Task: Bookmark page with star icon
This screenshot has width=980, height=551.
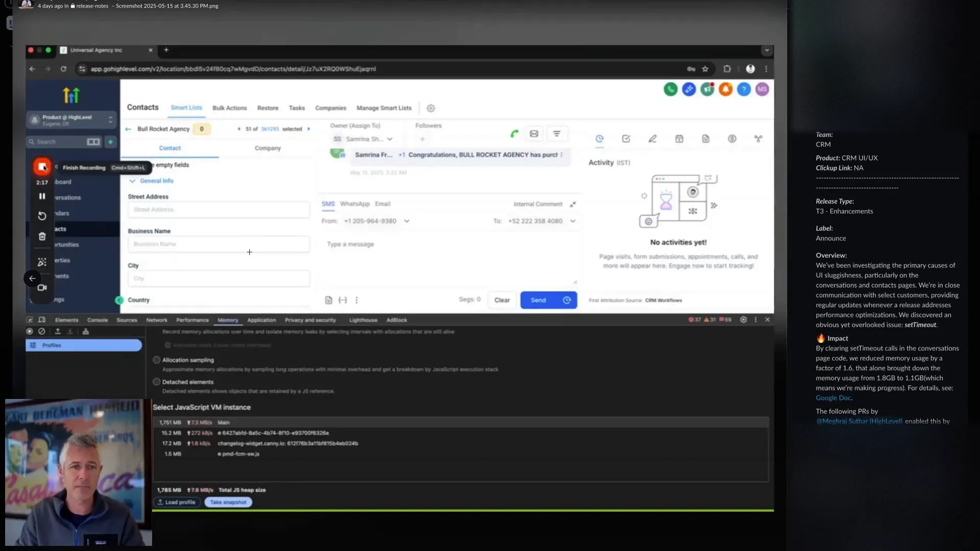Action: tap(705, 69)
